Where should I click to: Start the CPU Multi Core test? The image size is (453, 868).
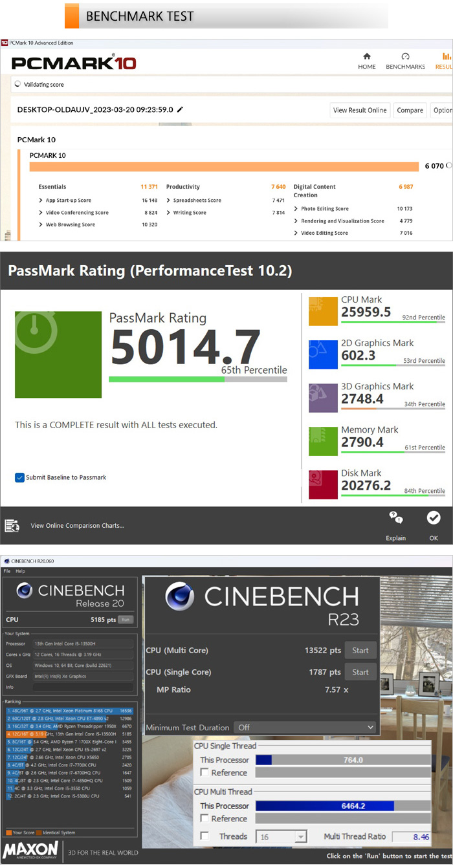[360, 651]
